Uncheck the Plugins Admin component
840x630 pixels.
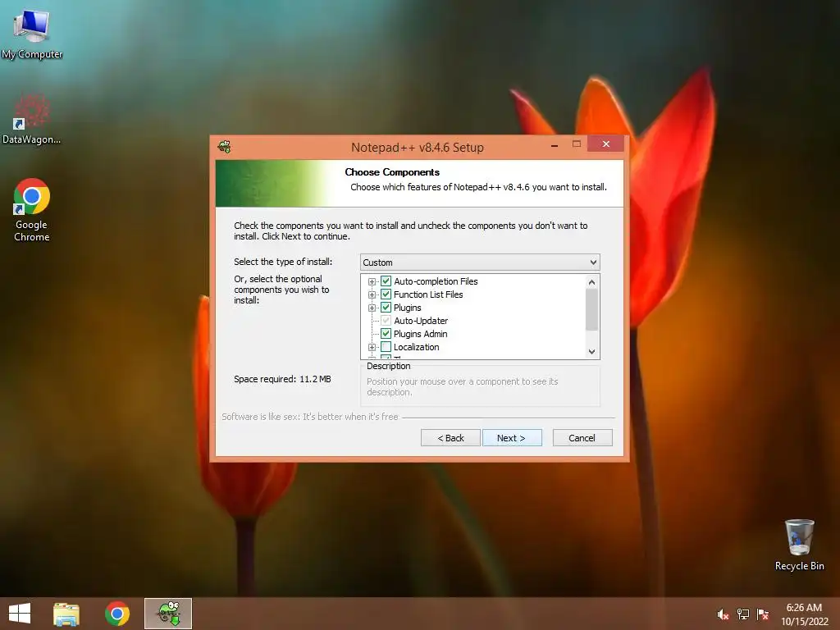click(386, 334)
